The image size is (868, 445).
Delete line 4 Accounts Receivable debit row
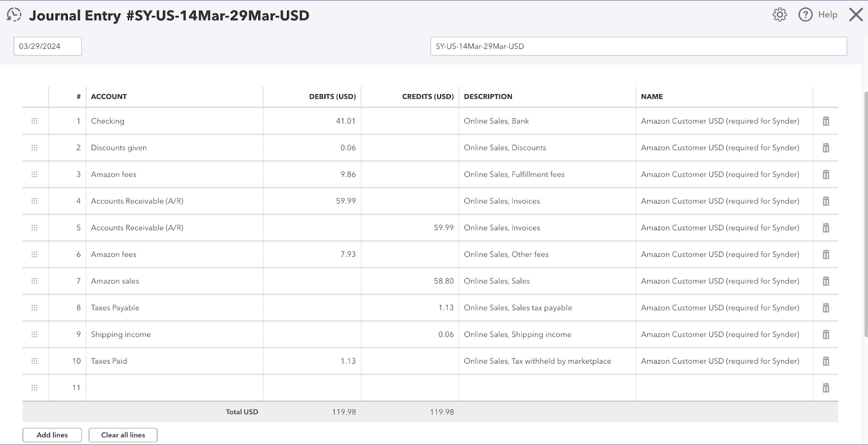click(x=826, y=201)
